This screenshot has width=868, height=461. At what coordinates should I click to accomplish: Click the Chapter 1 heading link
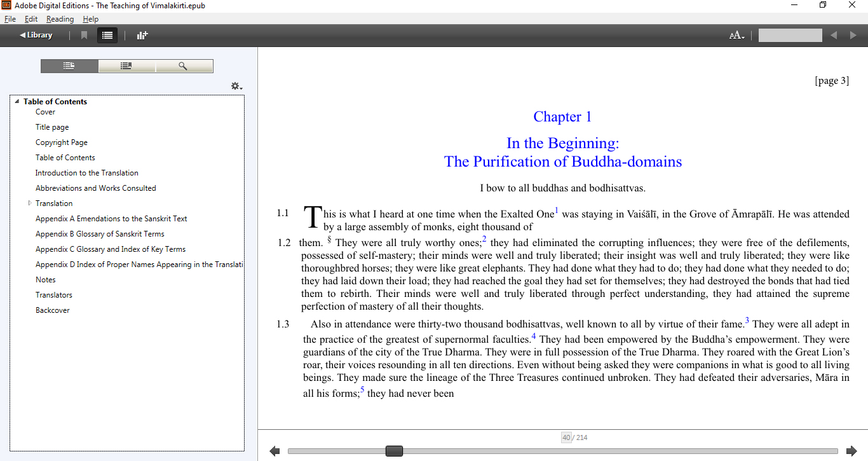coord(562,117)
